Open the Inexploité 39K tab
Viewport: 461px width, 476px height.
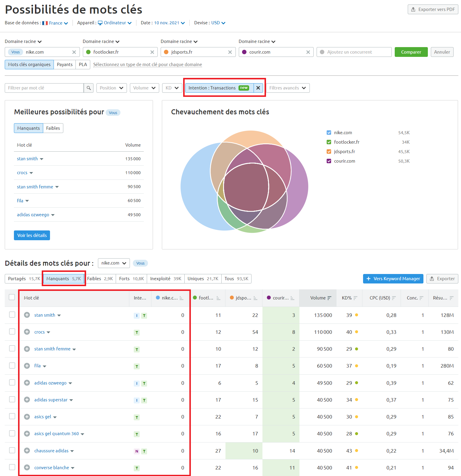point(166,279)
